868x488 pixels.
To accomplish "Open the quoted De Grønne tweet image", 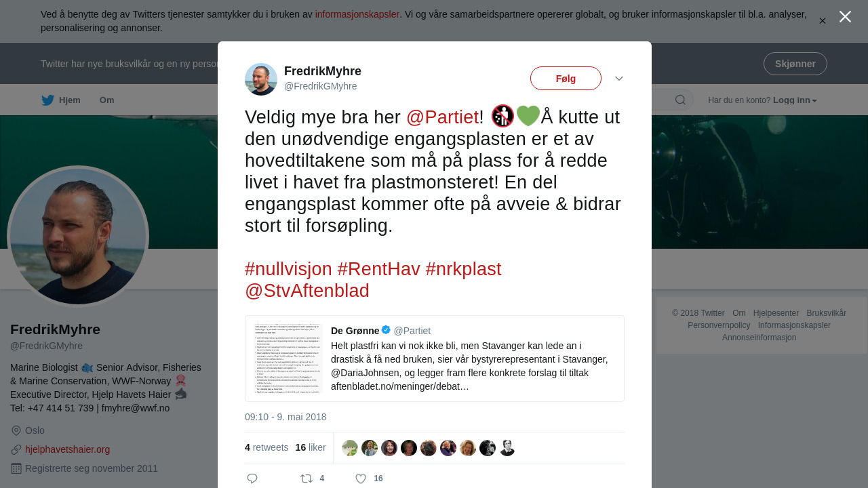I will tap(288, 359).
